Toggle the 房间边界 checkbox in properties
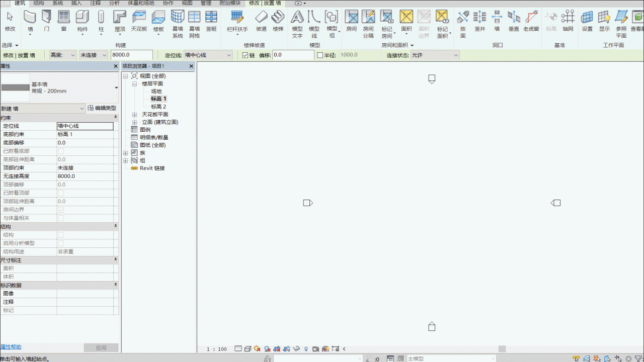This screenshot has height=362, width=644. 61,210
